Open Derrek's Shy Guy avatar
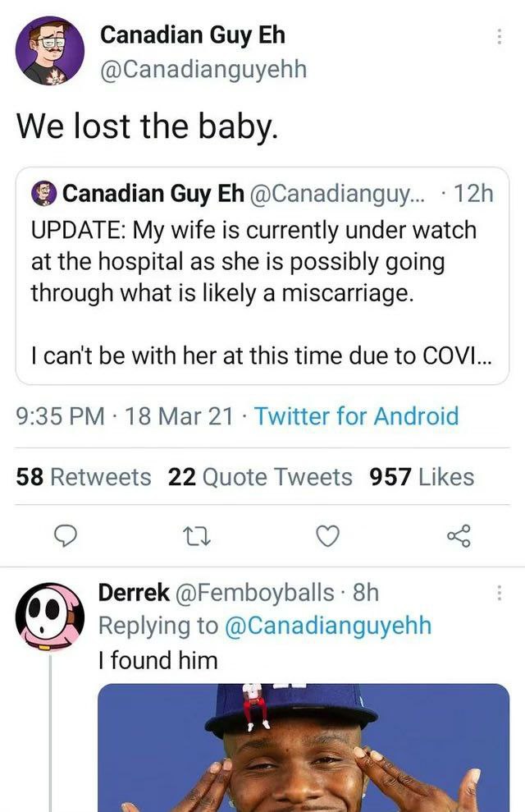The height and width of the screenshot is (812, 525). 50,617
